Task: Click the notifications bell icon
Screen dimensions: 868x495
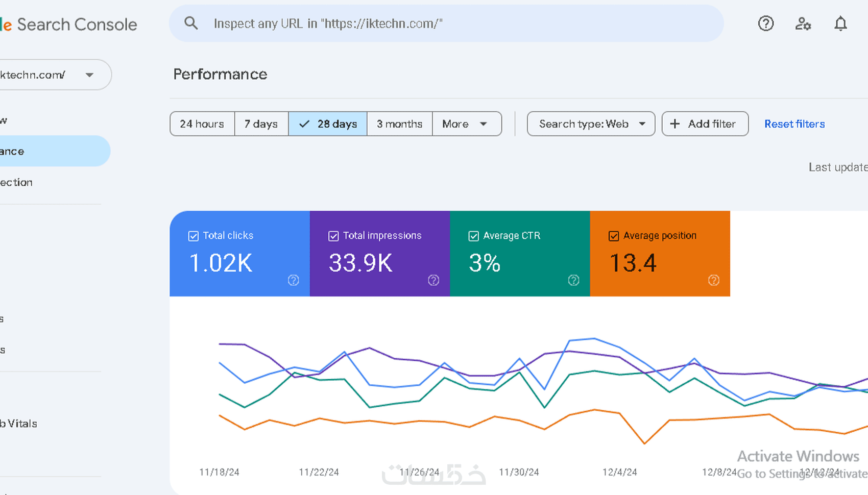Action: point(840,23)
